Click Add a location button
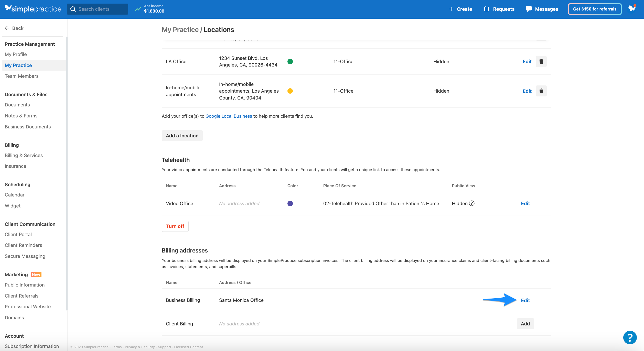The width and height of the screenshot is (644, 351). tap(182, 136)
